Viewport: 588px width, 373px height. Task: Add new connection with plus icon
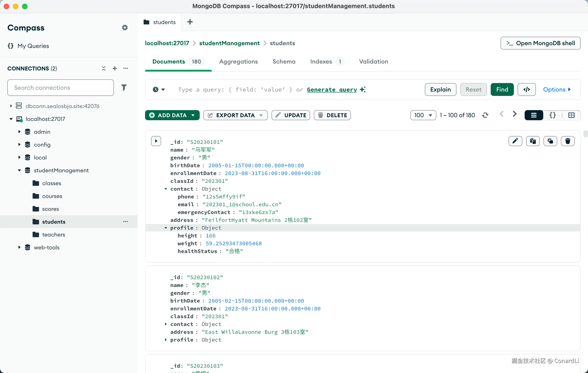(x=115, y=68)
